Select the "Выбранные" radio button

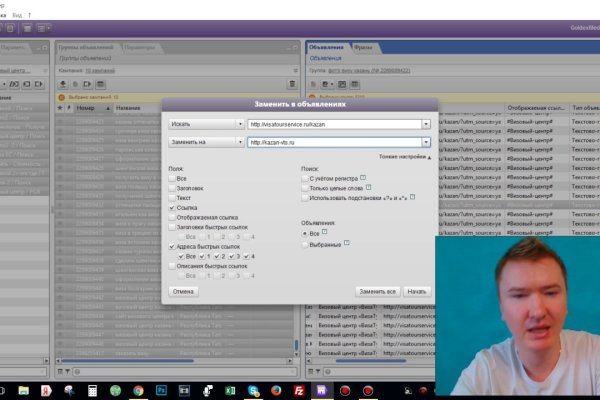[x=305, y=244]
